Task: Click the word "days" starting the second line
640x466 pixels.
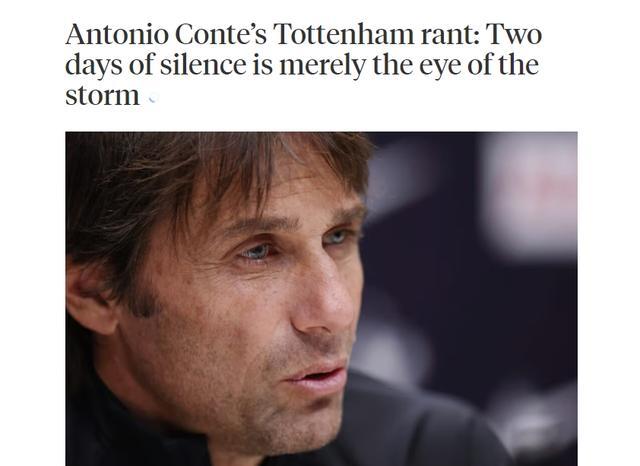Action: 93,66
